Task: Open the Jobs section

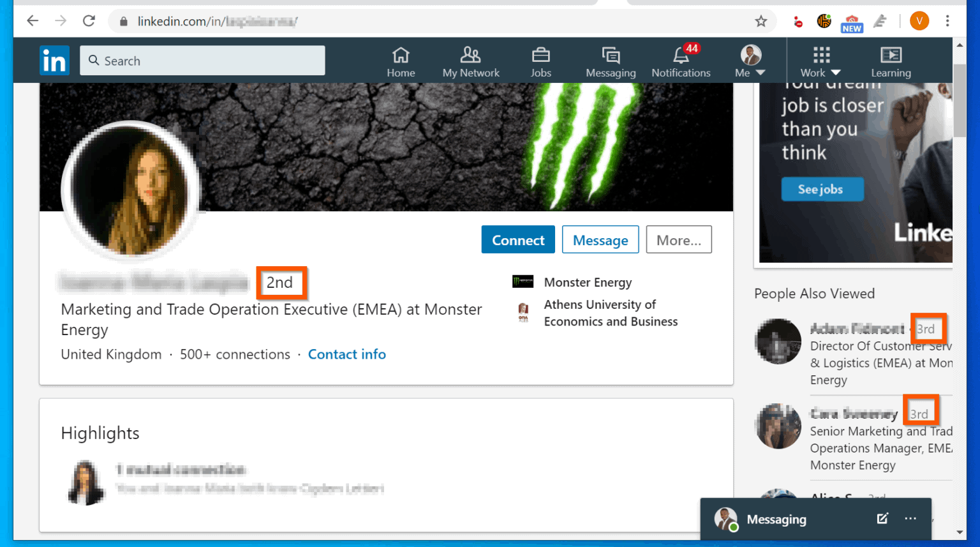Action: [540, 62]
